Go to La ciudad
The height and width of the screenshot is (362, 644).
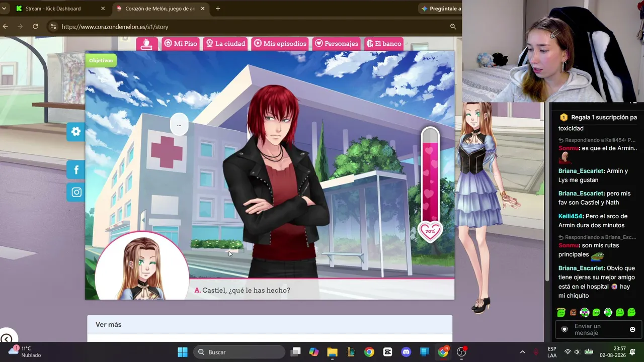(x=225, y=44)
